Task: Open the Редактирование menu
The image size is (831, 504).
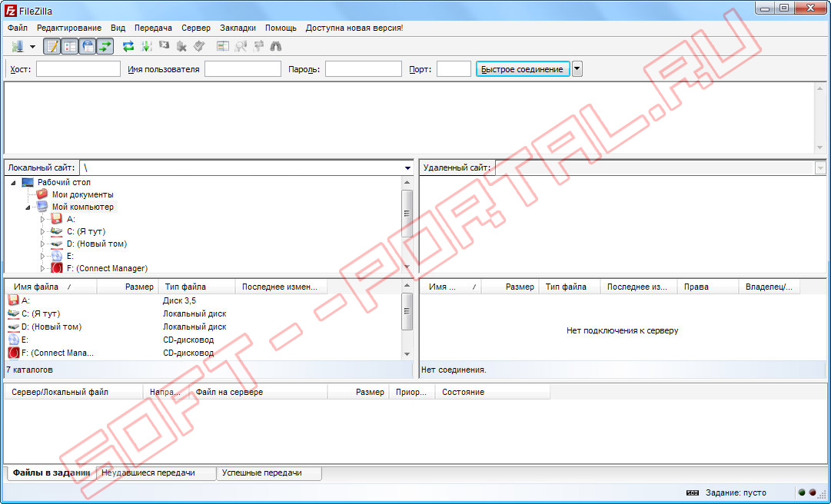Action: (69, 28)
